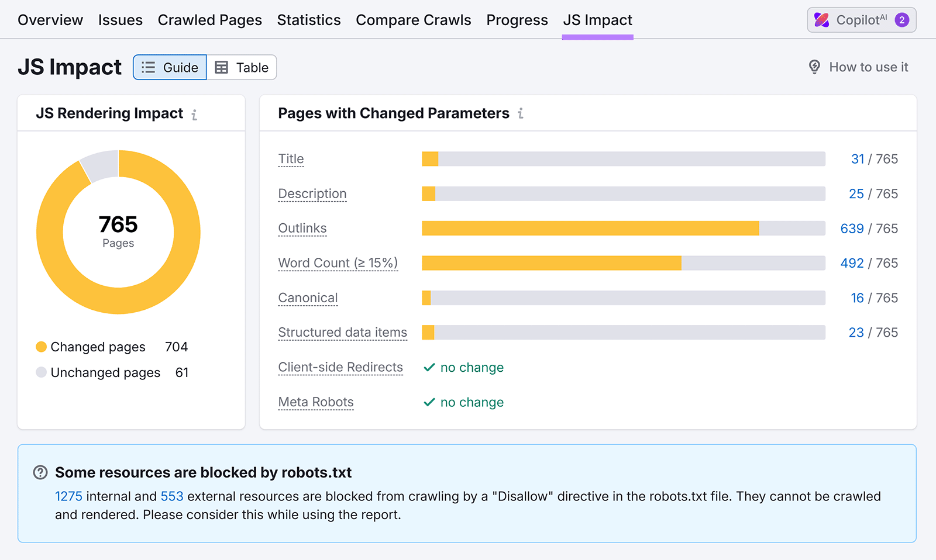Click the Outlinks progress bar

(x=623, y=228)
